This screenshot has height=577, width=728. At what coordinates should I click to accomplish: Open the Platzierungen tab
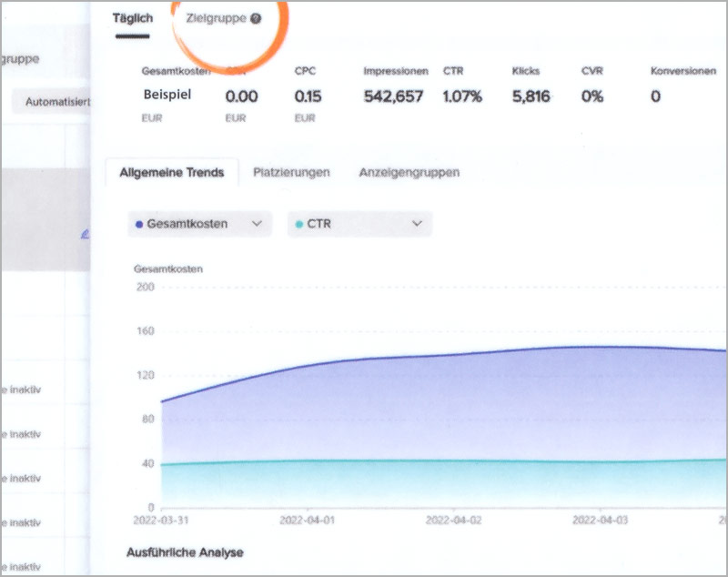291,173
